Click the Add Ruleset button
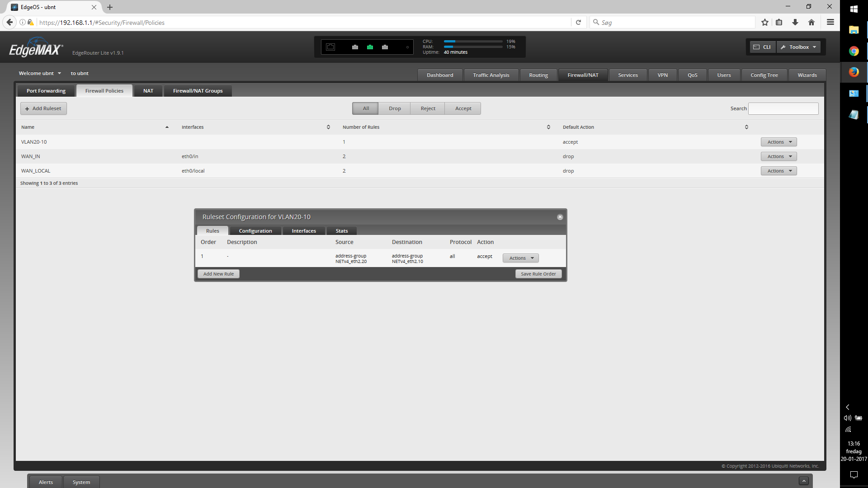This screenshot has height=488, width=868. pyautogui.click(x=43, y=108)
